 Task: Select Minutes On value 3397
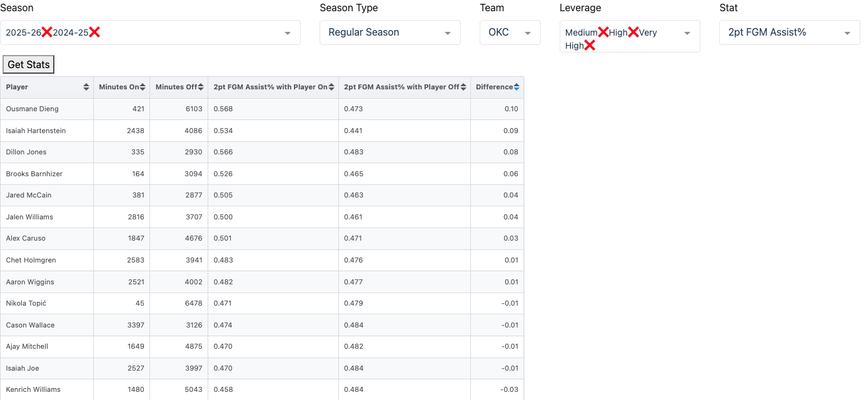pyautogui.click(x=135, y=325)
